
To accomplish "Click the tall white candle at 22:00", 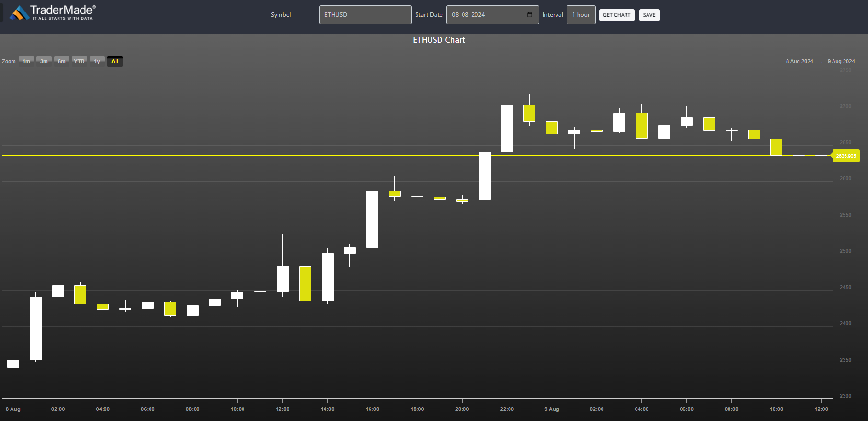I will (507, 129).
